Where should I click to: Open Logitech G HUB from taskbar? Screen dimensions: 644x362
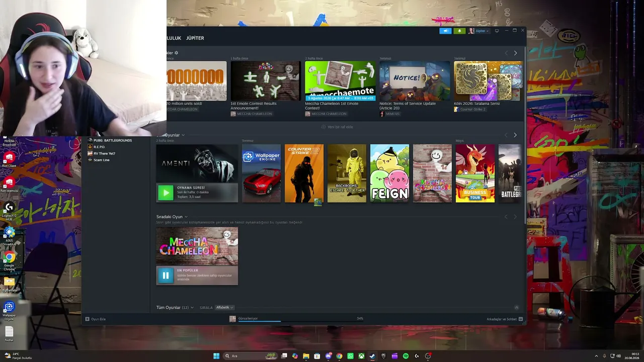[417, 356]
